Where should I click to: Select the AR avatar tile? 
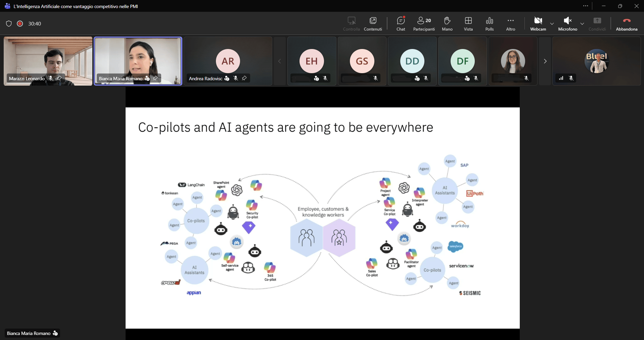pos(228,61)
